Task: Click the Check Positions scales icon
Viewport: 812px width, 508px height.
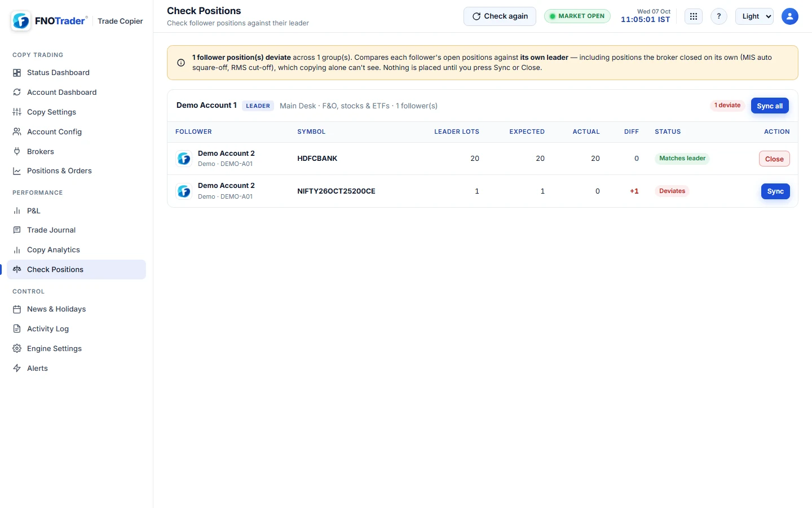Action: [x=17, y=269]
